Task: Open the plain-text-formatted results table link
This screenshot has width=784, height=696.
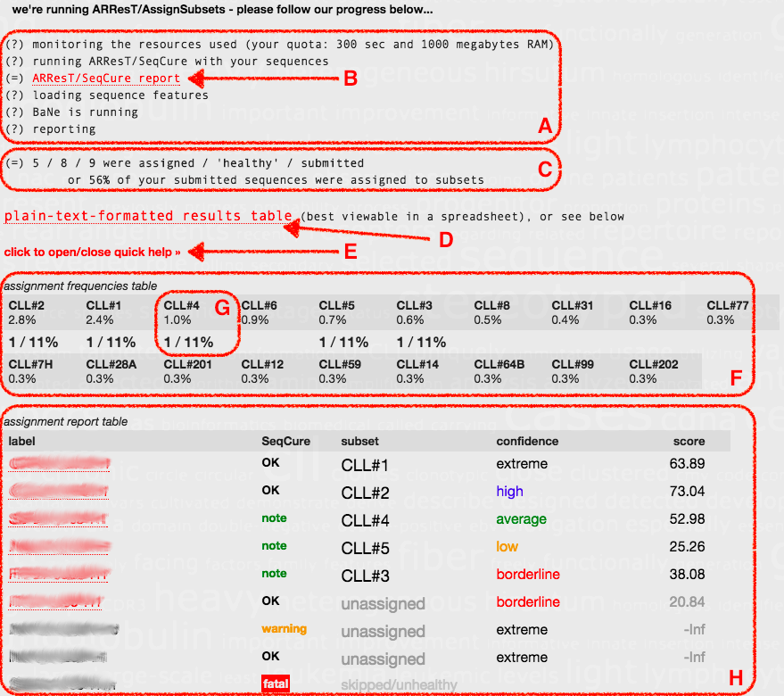Action: [x=148, y=216]
